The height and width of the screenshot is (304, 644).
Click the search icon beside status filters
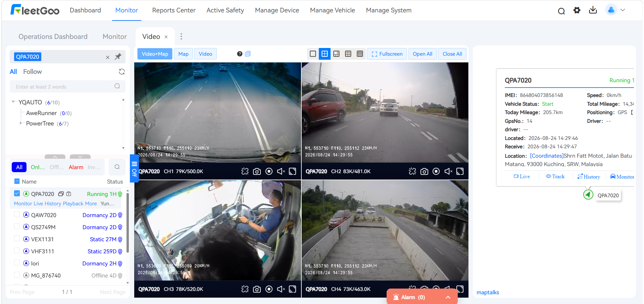[x=117, y=167]
